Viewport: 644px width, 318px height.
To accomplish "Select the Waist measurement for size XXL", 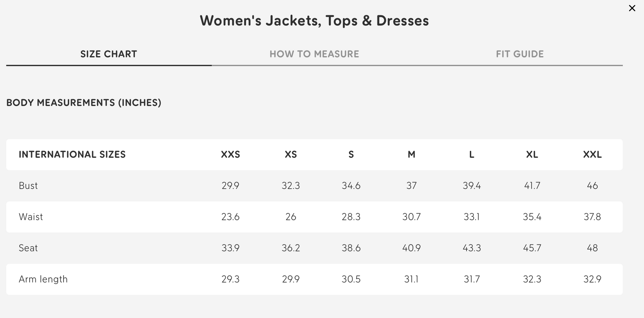I will click(x=592, y=217).
